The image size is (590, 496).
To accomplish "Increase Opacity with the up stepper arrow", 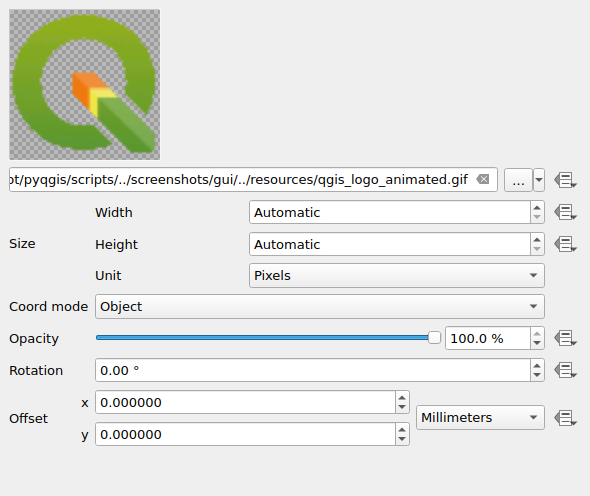I will tap(537, 333).
